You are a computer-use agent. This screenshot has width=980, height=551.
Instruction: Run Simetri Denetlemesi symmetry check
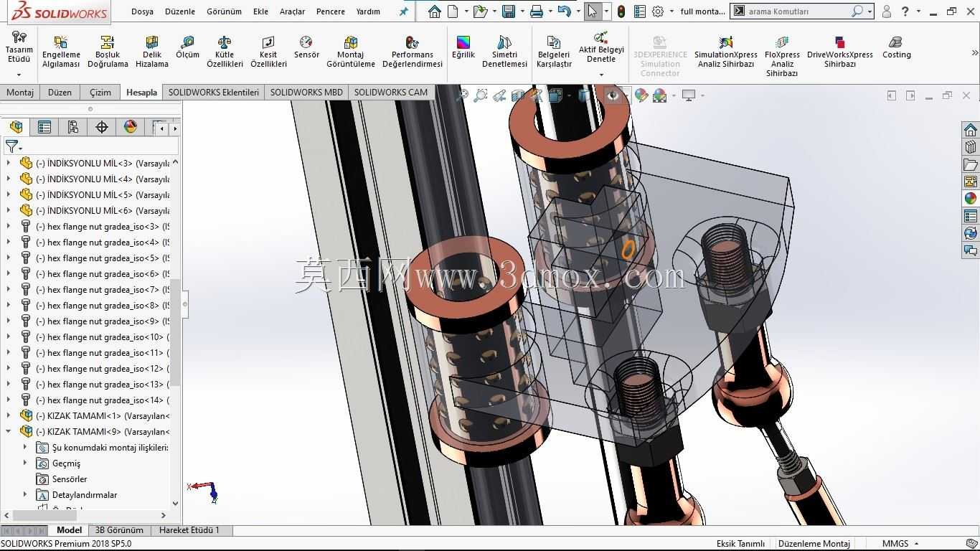coord(504,52)
